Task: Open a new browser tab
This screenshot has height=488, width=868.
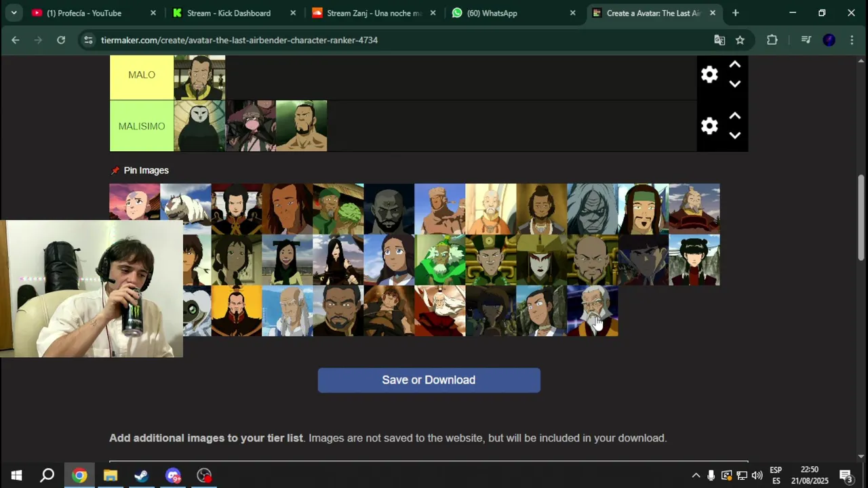Action: (735, 13)
